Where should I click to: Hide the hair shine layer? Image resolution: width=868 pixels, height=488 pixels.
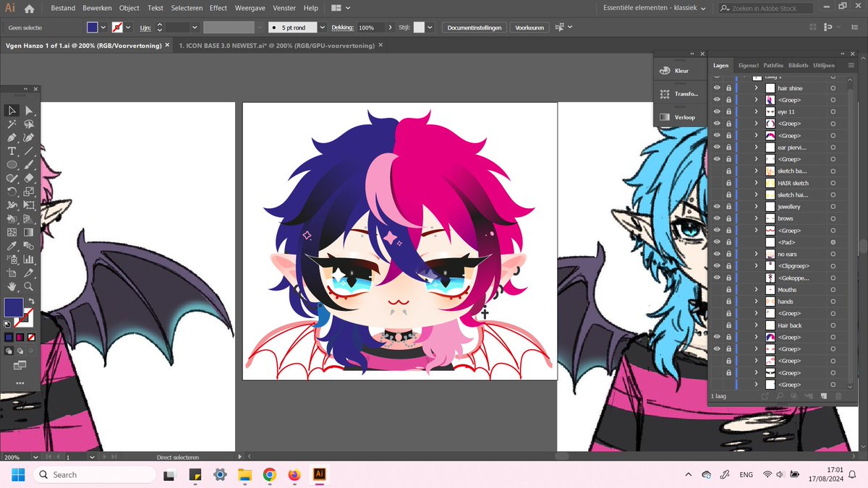point(717,88)
